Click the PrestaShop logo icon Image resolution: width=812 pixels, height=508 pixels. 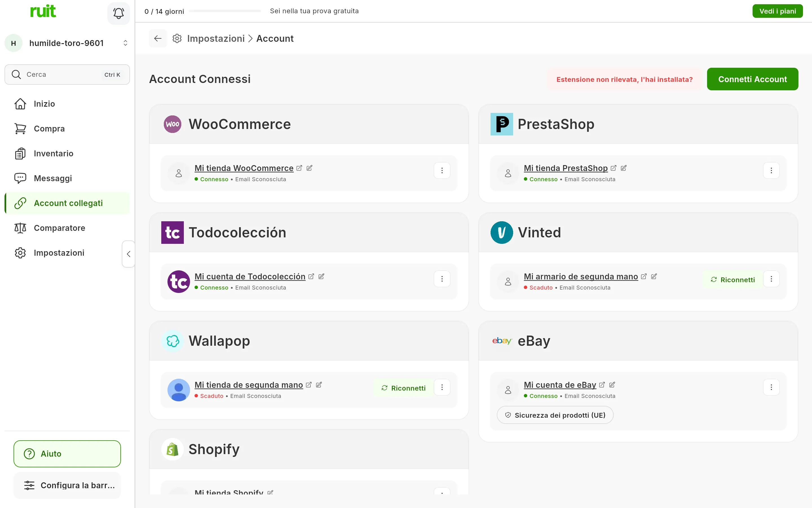(x=502, y=124)
